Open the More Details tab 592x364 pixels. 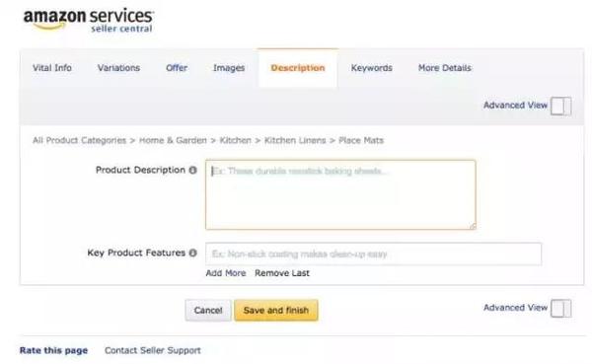click(444, 68)
